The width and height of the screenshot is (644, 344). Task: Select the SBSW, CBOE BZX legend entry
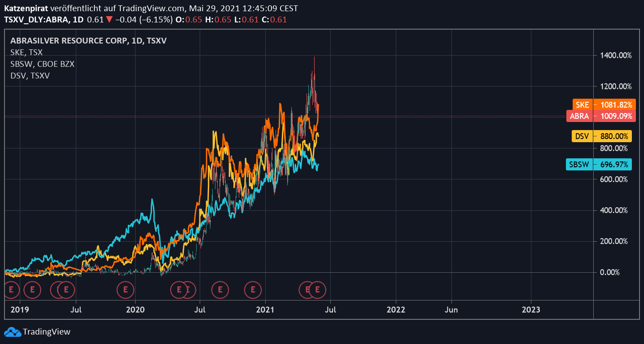[42, 64]
